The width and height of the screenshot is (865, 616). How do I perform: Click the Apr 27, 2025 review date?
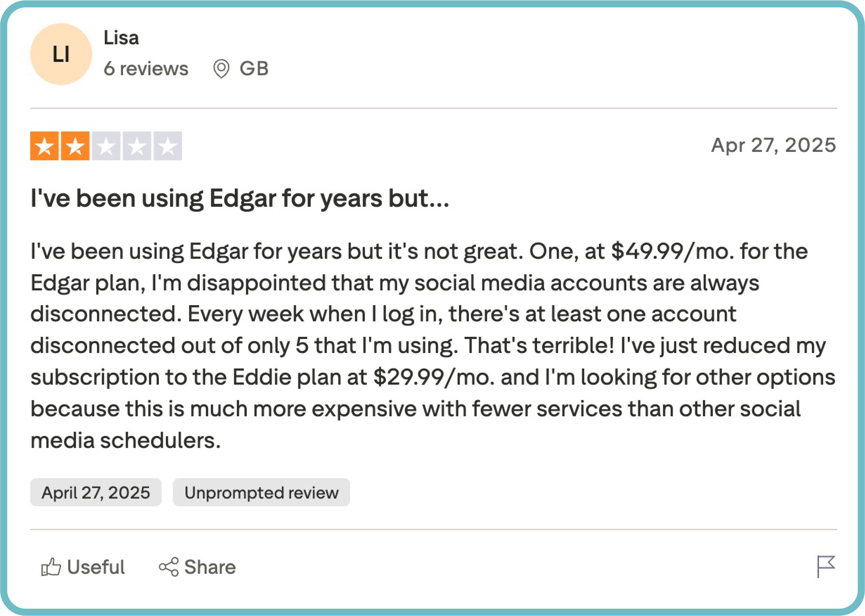coord(773,145)
